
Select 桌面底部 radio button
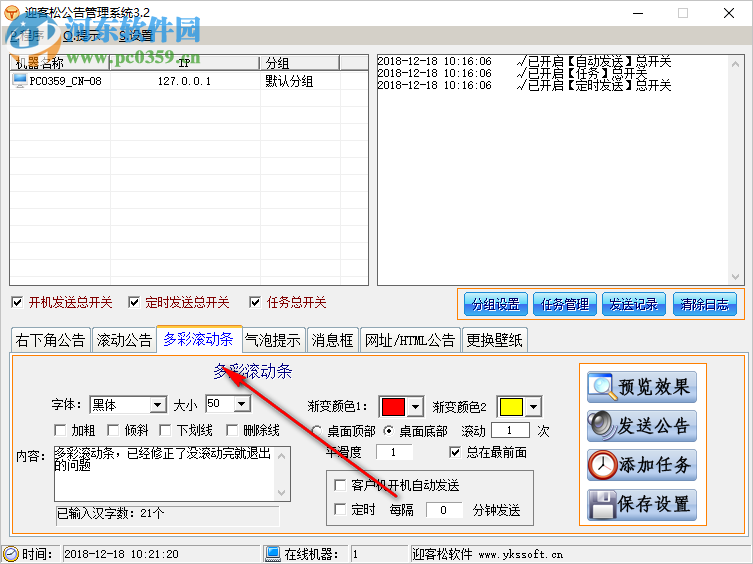coord(389,431)
